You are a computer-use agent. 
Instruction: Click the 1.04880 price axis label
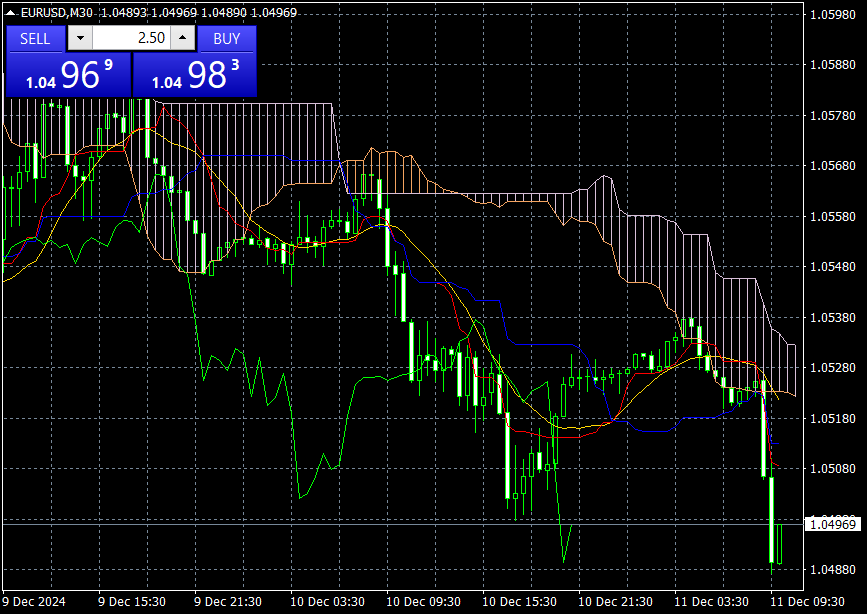pos(833,570)
